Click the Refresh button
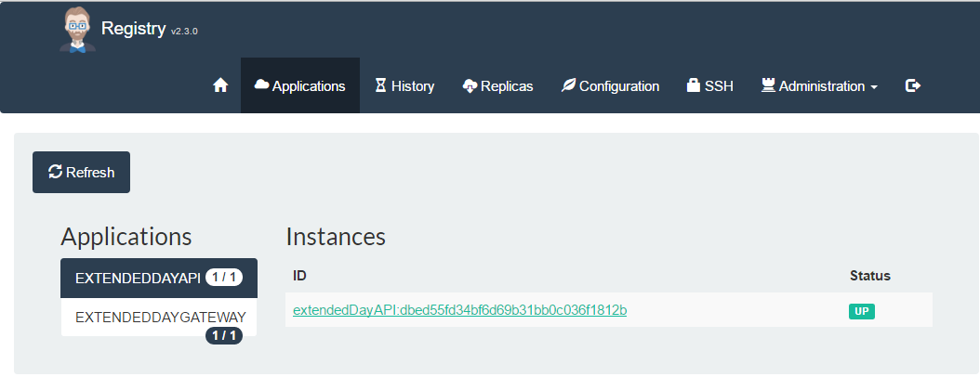This screenshot has height=377, width=980. [81, 173]
